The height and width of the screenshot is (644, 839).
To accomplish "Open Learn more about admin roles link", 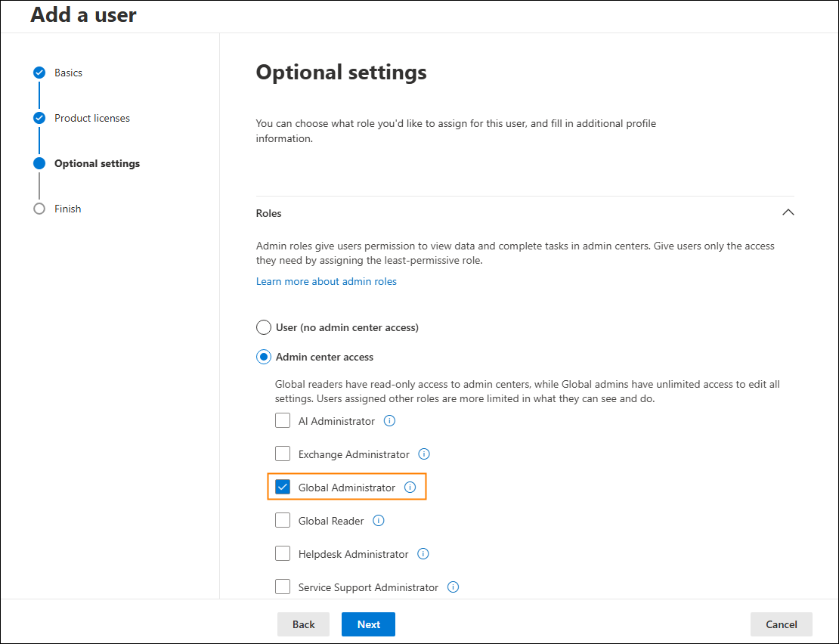I will point(327,281).
